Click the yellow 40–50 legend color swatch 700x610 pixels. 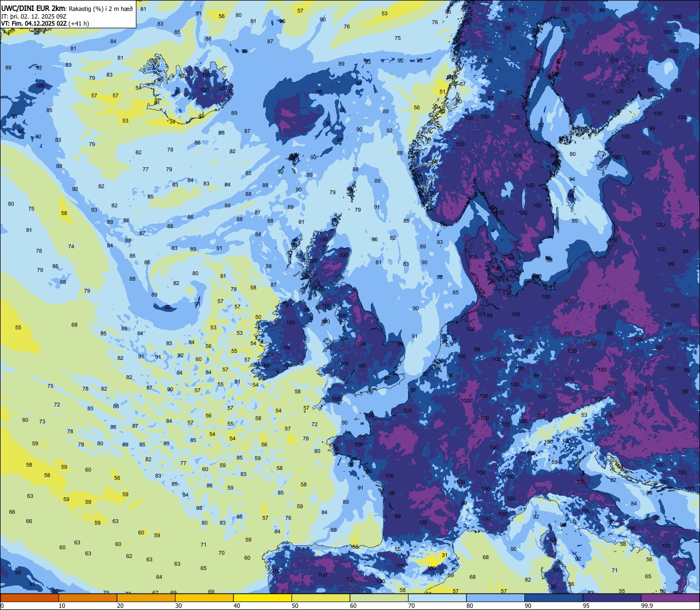pos(262,598)
